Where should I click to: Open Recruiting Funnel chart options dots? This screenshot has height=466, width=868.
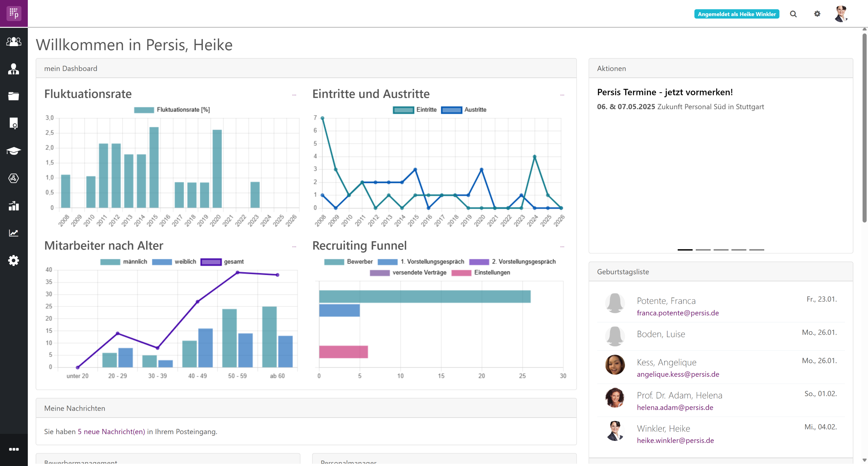tap(562, 247)
